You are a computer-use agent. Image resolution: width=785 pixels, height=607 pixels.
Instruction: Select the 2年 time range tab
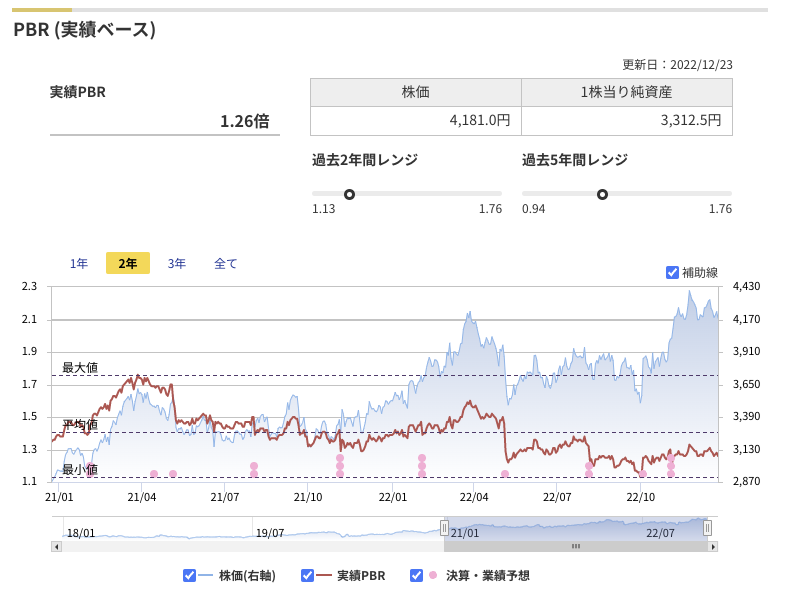128,263
